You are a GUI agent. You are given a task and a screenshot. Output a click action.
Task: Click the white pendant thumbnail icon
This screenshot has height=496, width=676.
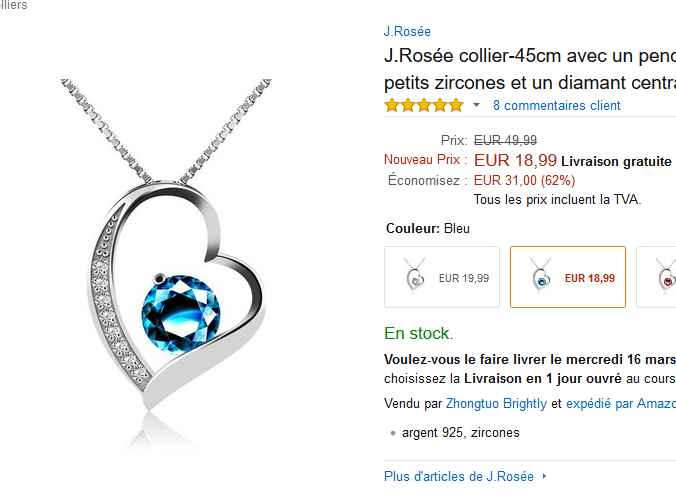(415, 275)
